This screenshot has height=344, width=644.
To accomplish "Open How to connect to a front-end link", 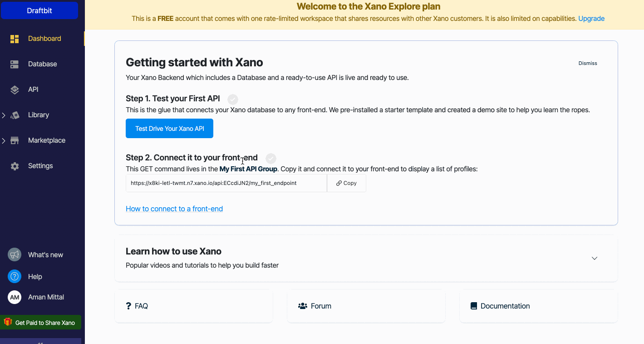I will (x=174, y=209).
